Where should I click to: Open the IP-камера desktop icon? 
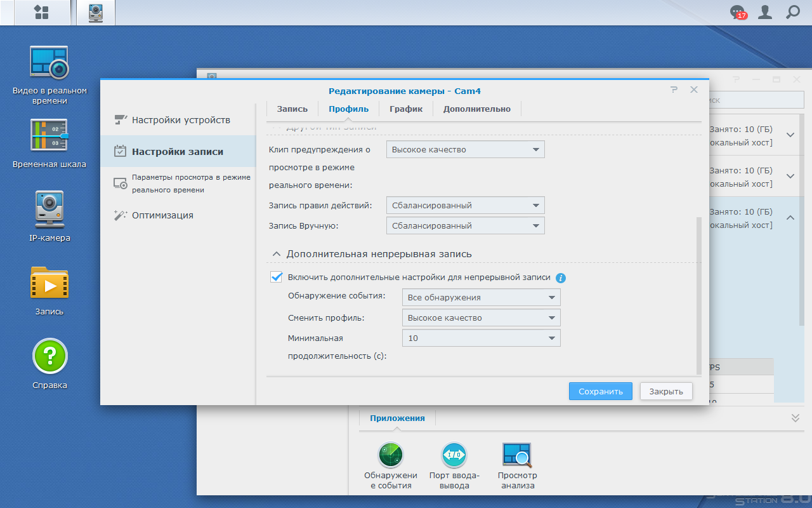pyautogui.click(x=49, y=216)
